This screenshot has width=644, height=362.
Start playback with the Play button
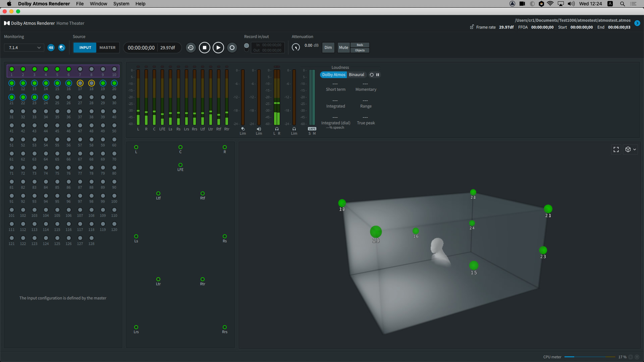(x=218, y=48)
